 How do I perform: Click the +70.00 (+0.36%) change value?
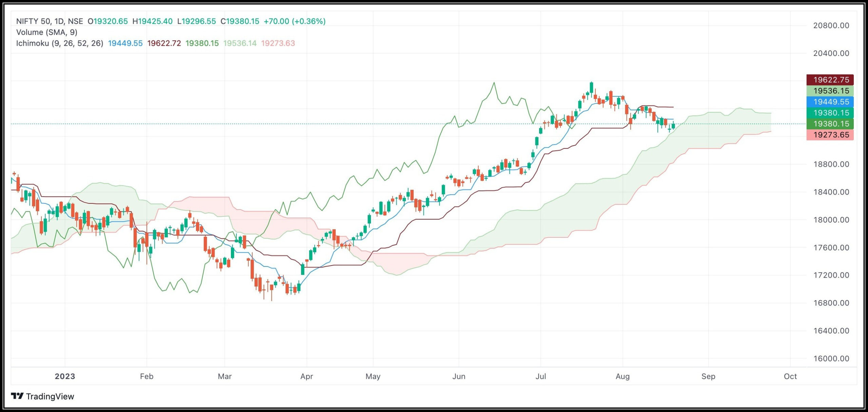click(x=295, y=21)
